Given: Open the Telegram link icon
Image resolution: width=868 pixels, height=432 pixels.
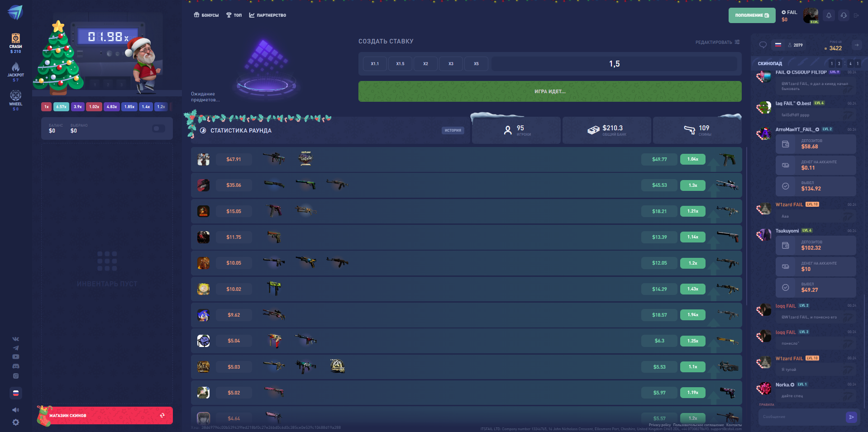Looking at the screenshot, I should click(16, 348).
